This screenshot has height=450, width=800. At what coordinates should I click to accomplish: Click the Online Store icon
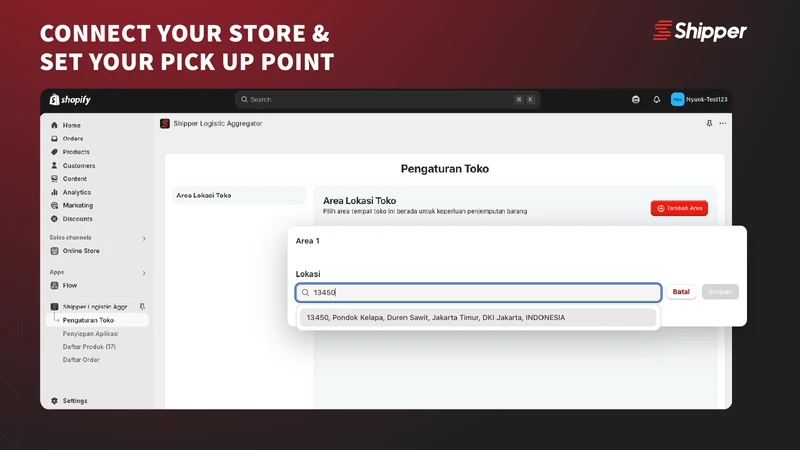coord(54,251)
